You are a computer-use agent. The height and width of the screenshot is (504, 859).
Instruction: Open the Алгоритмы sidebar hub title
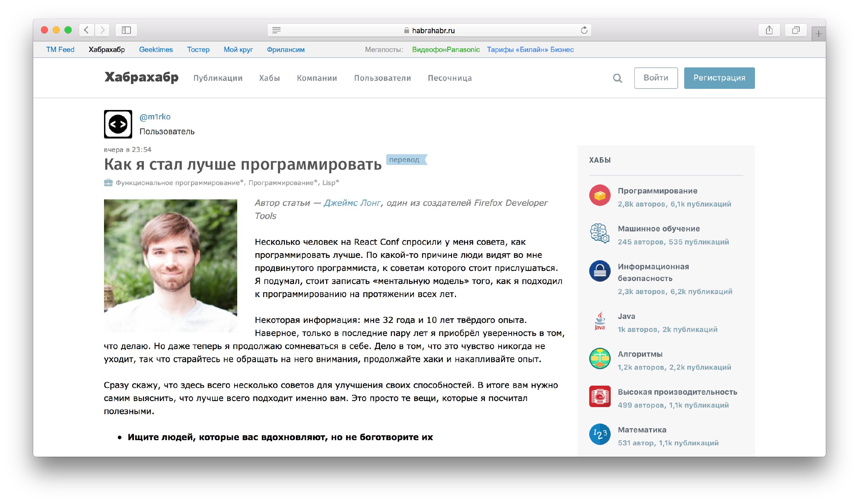640,354
